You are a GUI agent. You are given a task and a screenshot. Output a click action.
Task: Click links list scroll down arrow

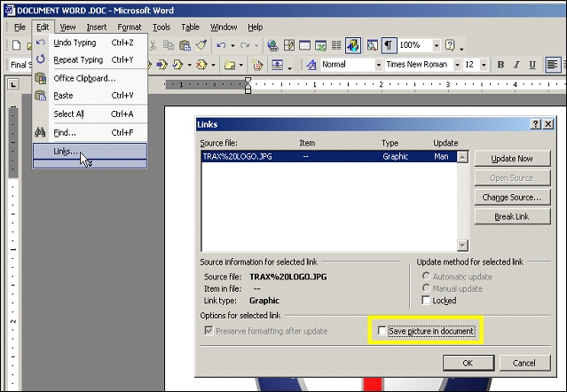[462, 246]
